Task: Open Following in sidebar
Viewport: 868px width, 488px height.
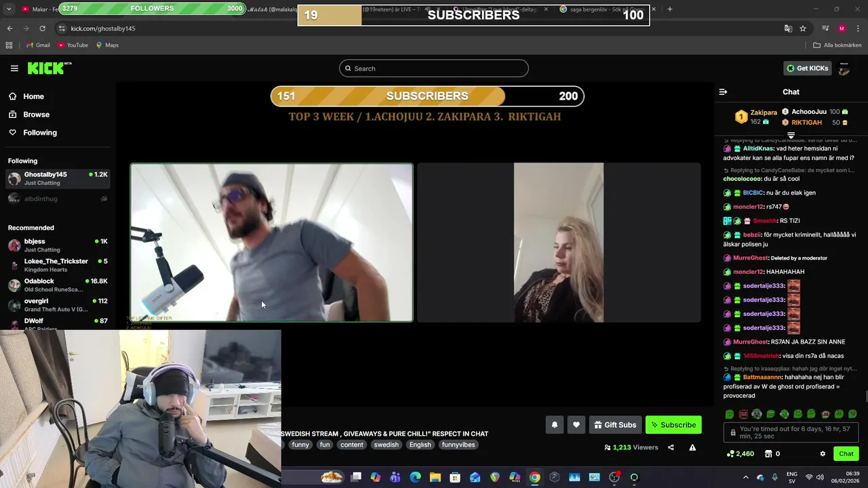Action: [x=40, y=133]
